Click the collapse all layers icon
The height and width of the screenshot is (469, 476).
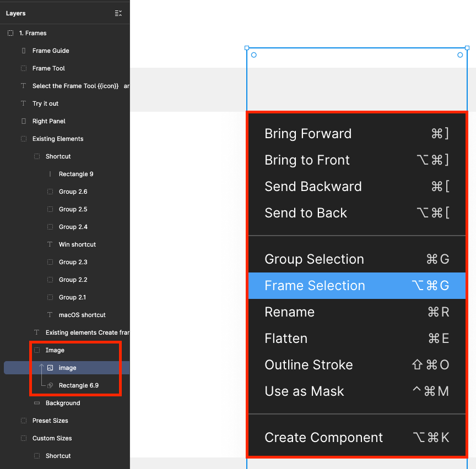click(118, 13)
